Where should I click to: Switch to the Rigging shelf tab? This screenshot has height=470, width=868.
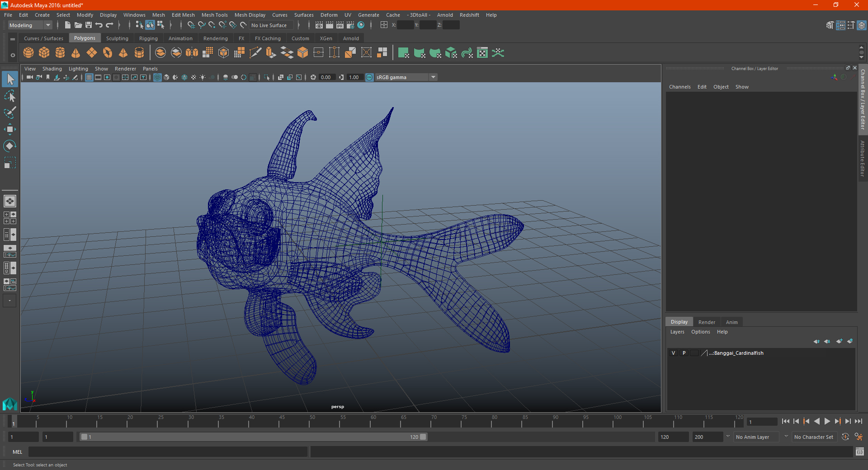(148, 38)
